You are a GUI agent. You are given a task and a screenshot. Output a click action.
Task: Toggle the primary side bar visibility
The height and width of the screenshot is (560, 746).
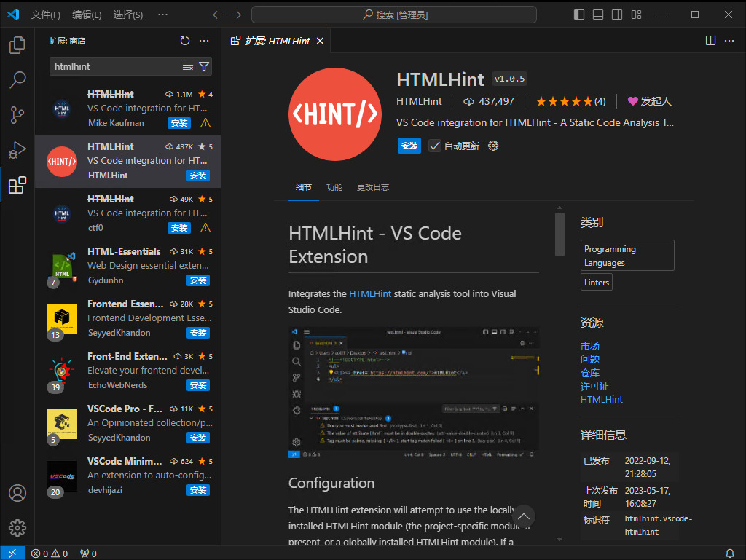(x=578, y=14)
